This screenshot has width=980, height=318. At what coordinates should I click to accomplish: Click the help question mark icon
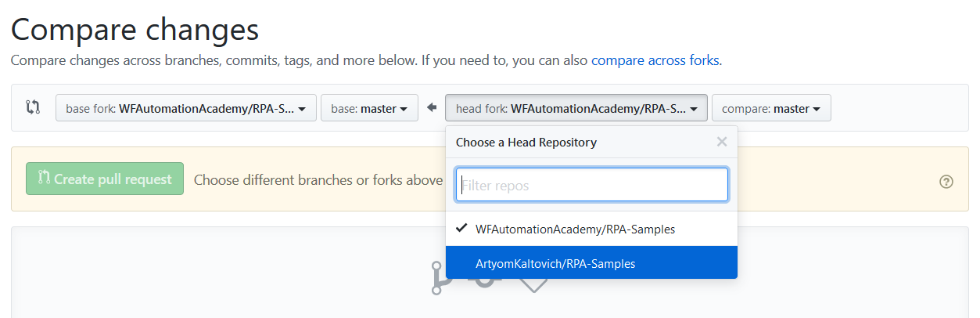[x=946, y=182]
